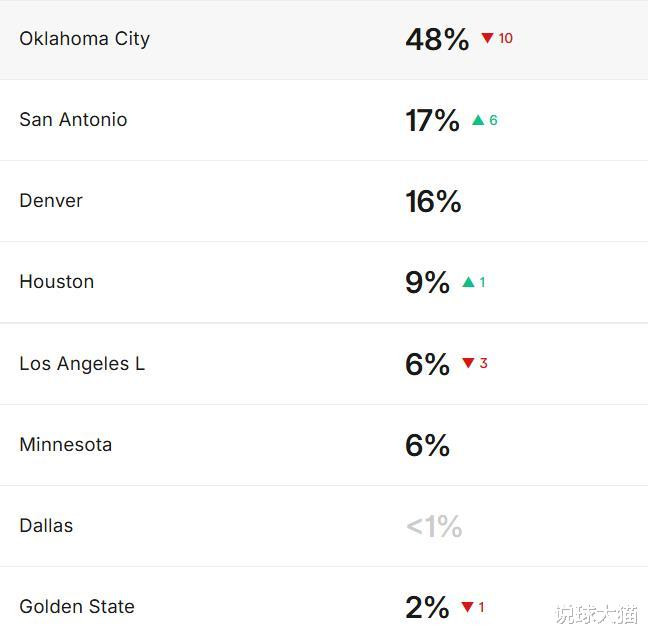Click Houston's 9% value
Image resolution: width=648 pixels, height=639 pixels.
tap(427, 283)
